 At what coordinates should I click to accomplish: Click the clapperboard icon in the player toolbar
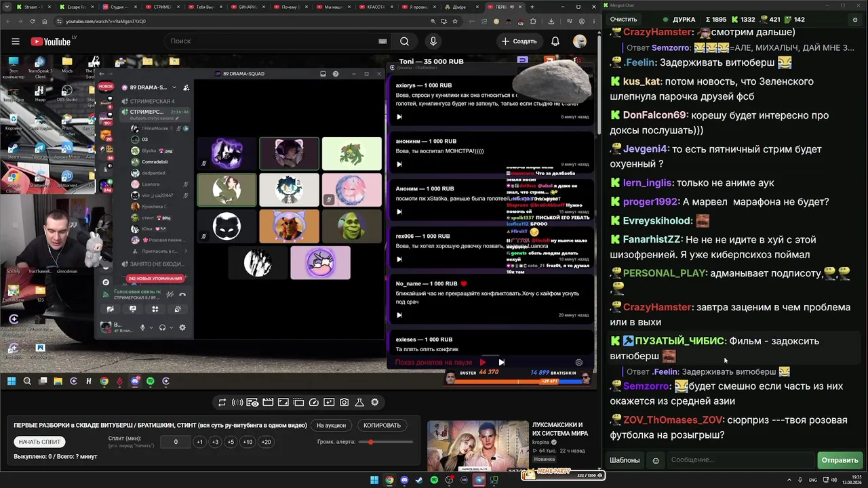pos(268,403)
